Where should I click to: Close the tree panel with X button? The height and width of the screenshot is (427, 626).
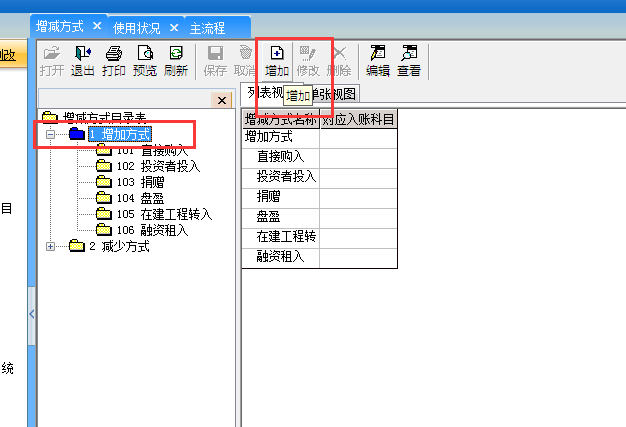pyautogui.click(x=222, y=100)
